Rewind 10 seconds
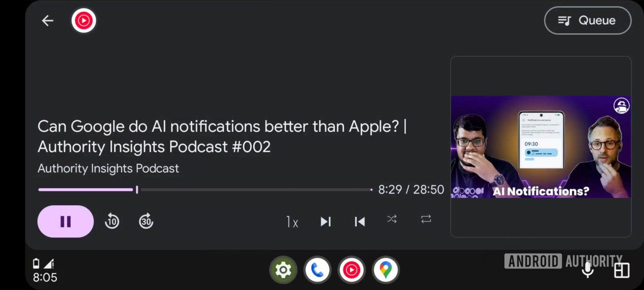 point(112,222)
